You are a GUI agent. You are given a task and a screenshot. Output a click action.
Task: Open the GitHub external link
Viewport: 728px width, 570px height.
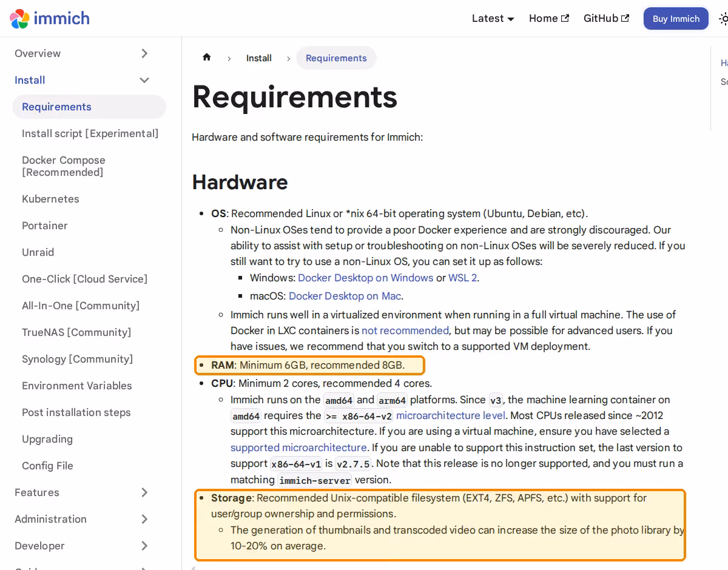tap(606, 18)
